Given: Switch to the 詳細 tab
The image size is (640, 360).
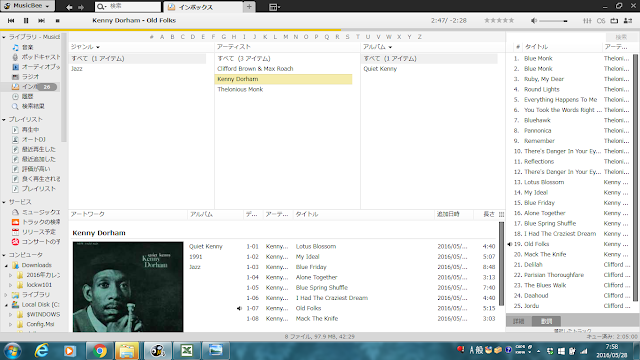Looking at the screenshot, I should pyautogui.click(x=519, y=321).
